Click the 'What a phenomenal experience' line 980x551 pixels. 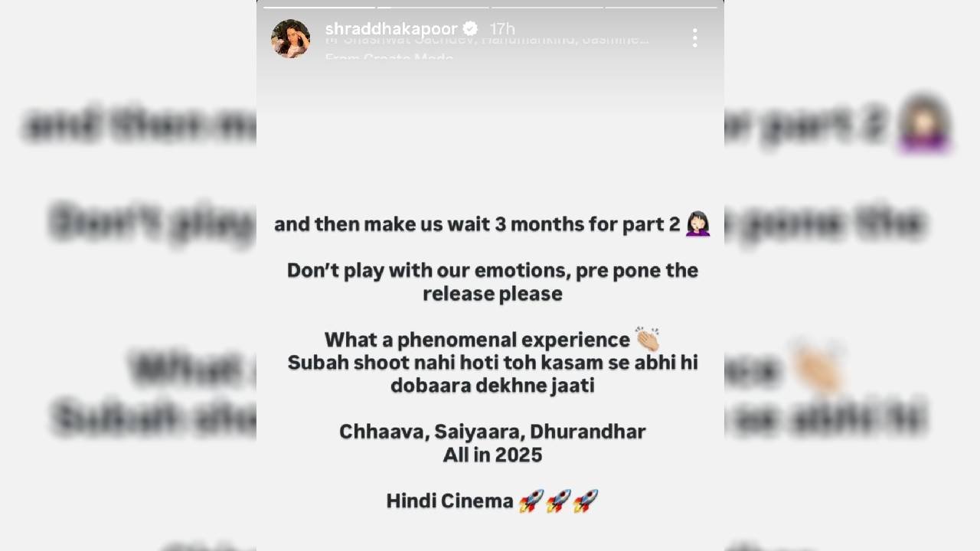point(477,339)
